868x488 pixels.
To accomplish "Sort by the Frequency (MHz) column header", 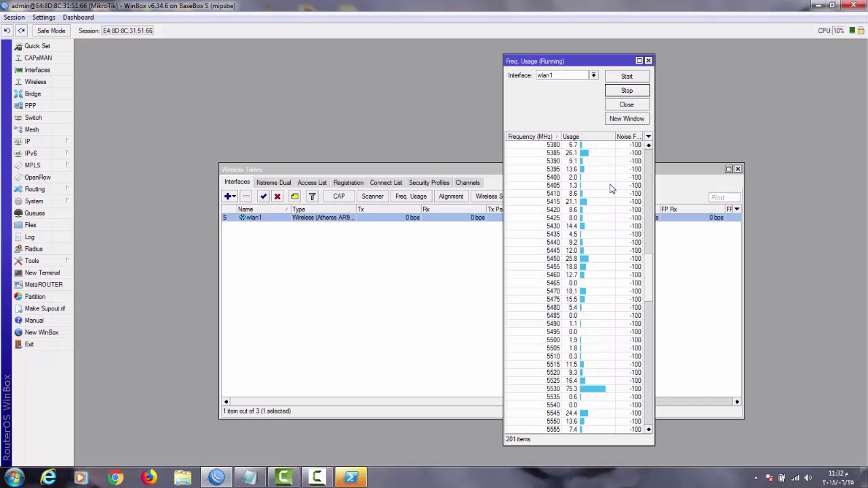I will coord(532,137).
